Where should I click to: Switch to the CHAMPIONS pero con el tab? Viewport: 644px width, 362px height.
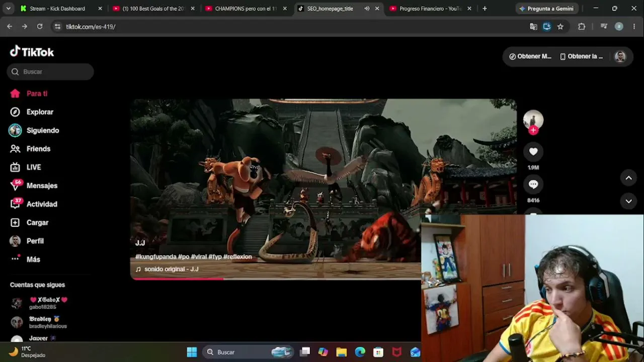tap(246, 9)
